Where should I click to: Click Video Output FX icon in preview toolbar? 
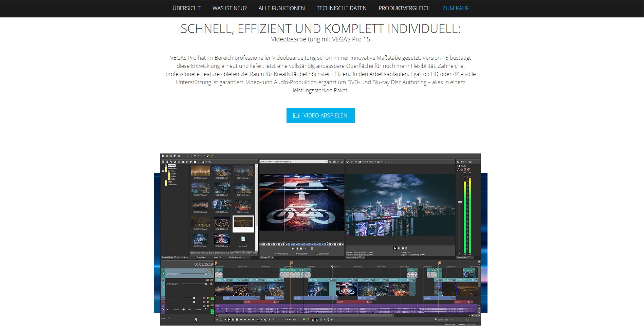coord(355,162)
